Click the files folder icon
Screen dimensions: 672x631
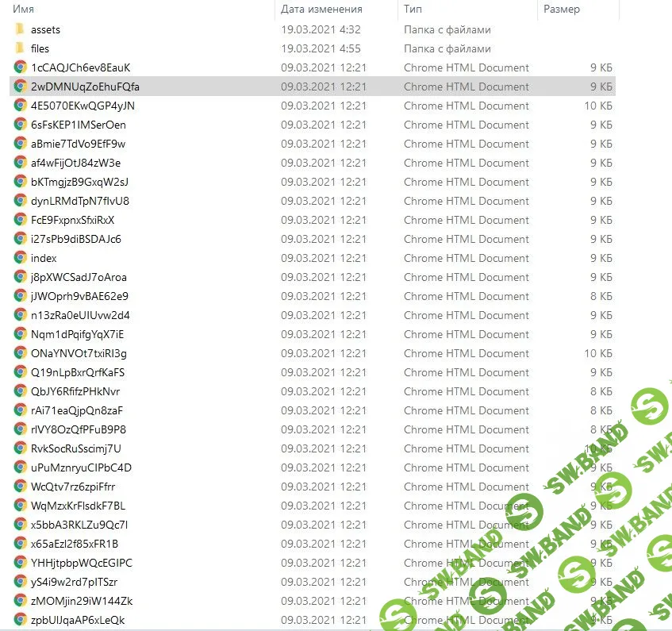pos(21,48)
